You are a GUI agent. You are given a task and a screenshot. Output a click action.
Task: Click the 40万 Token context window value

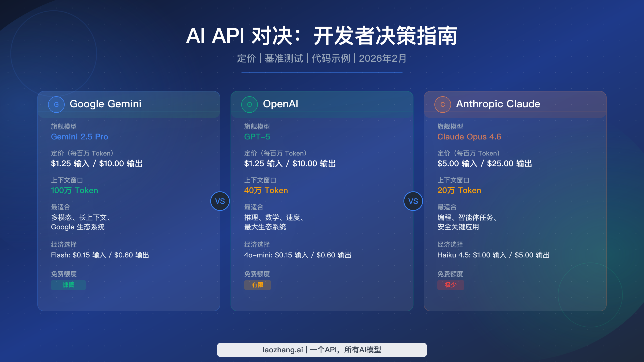pos(266,190)
